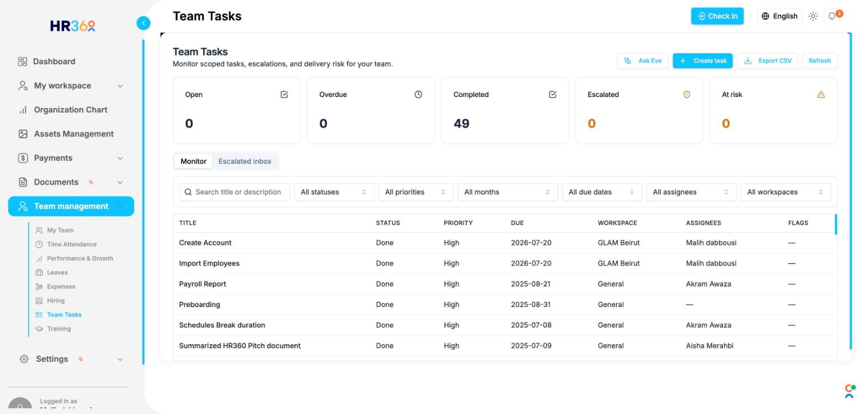This screenshot has height=414, width=868.
Task: Select the Monitor tab
Action: pyautogui.click(x=193, y=161)
